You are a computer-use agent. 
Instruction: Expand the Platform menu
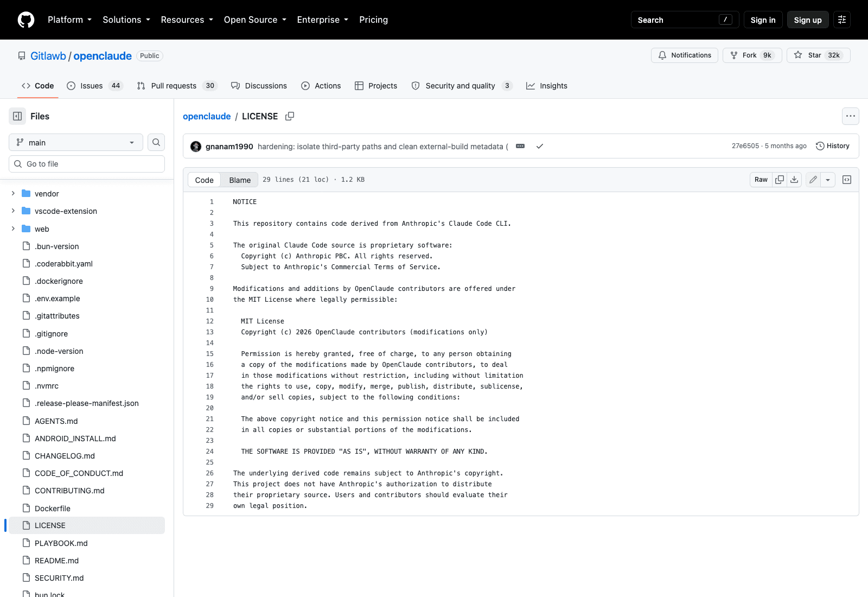tap(69, 20)
